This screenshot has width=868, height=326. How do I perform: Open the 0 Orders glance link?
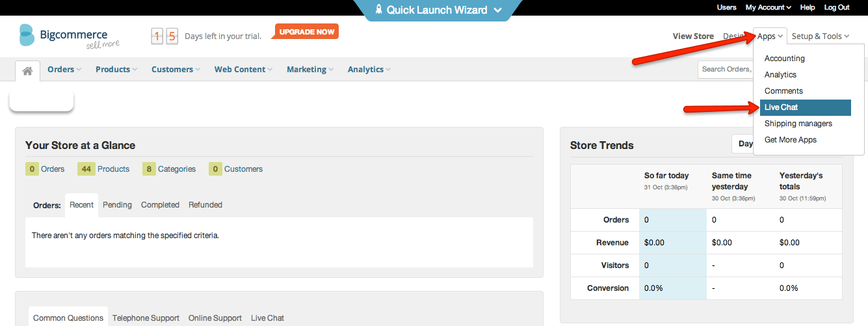point(46,169)
